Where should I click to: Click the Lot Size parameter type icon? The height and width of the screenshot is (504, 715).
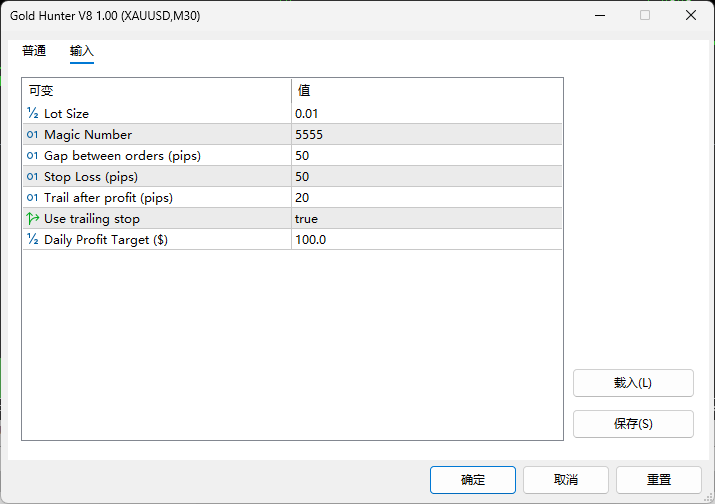coord(32,114)
